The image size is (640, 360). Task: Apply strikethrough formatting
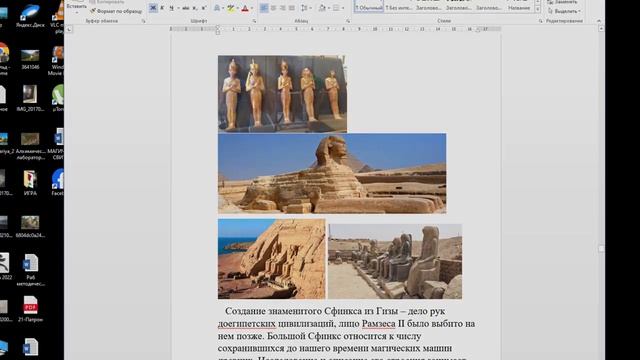click(x=186, y=8)
